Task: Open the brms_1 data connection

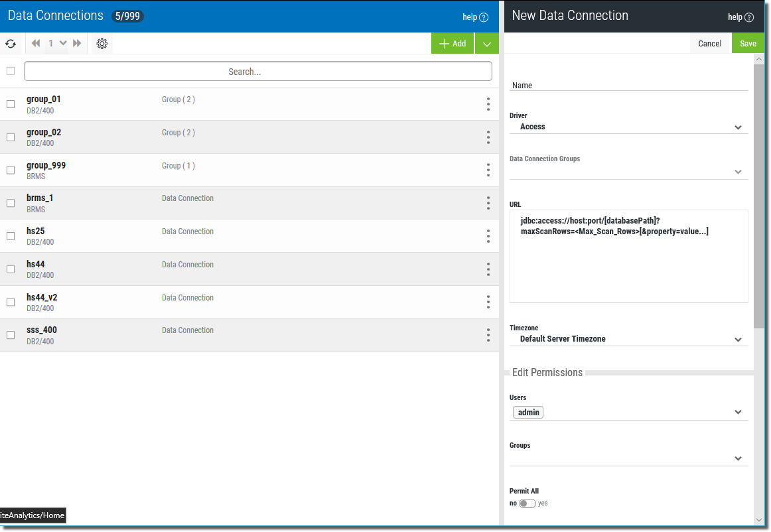Action: (x=249, y=203)
